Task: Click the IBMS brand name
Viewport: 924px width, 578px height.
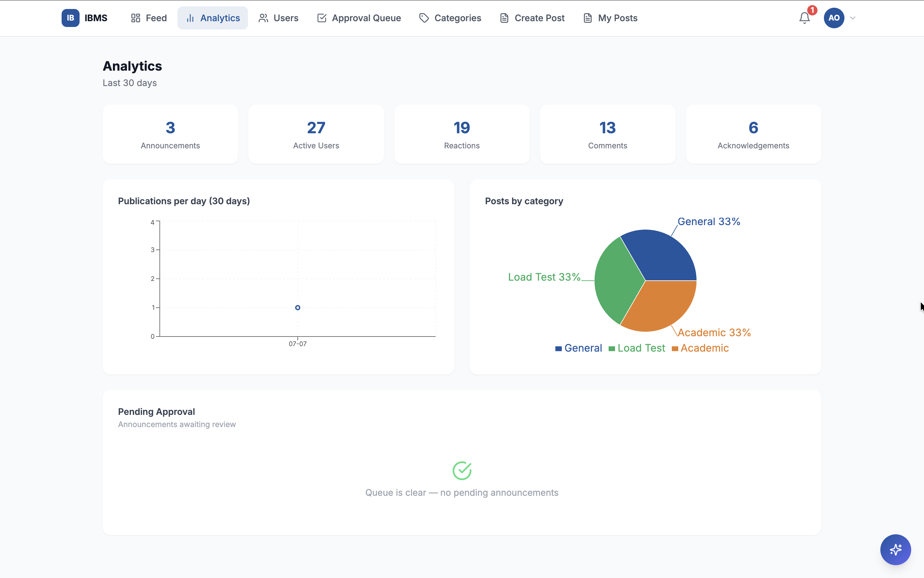Action: coord(96,18)
